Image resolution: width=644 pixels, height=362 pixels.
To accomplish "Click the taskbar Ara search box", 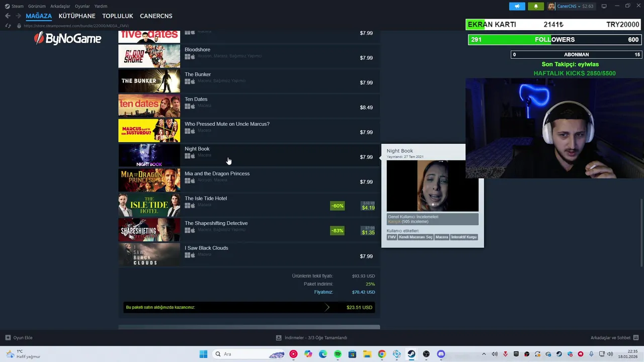I will pos(249,354).
